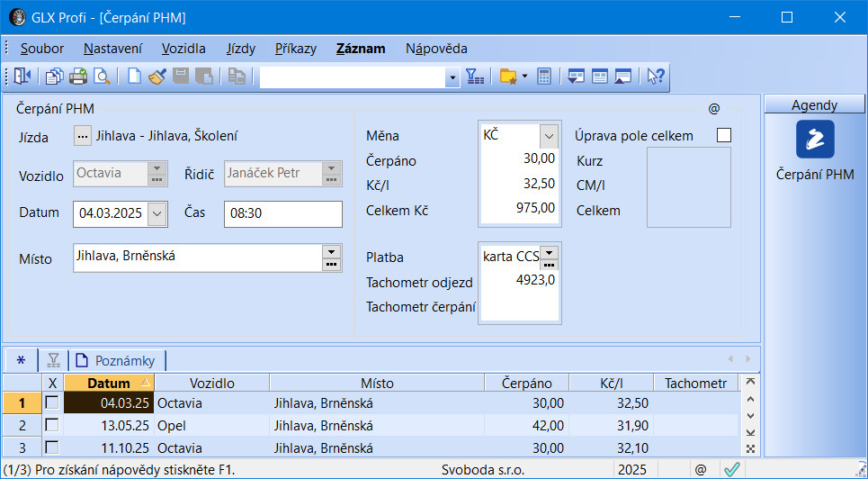Viewport: 868px width, 479px height.
Task: Click the greyed save-and-copy diskette icon
Action: (x=204, y=77)
